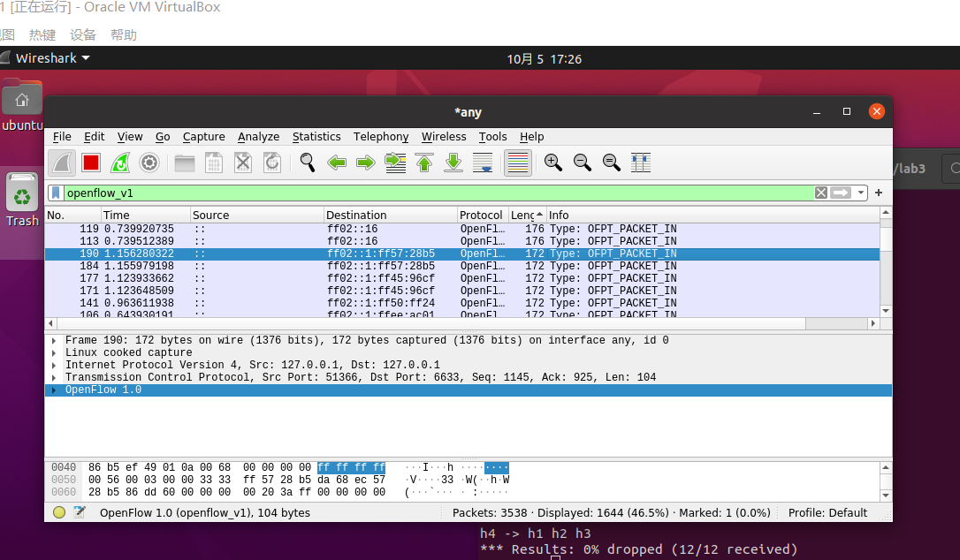The height and width of the screenshot is (560, 960).
Task: Open capture options gear icon
Action: (149, 163)
